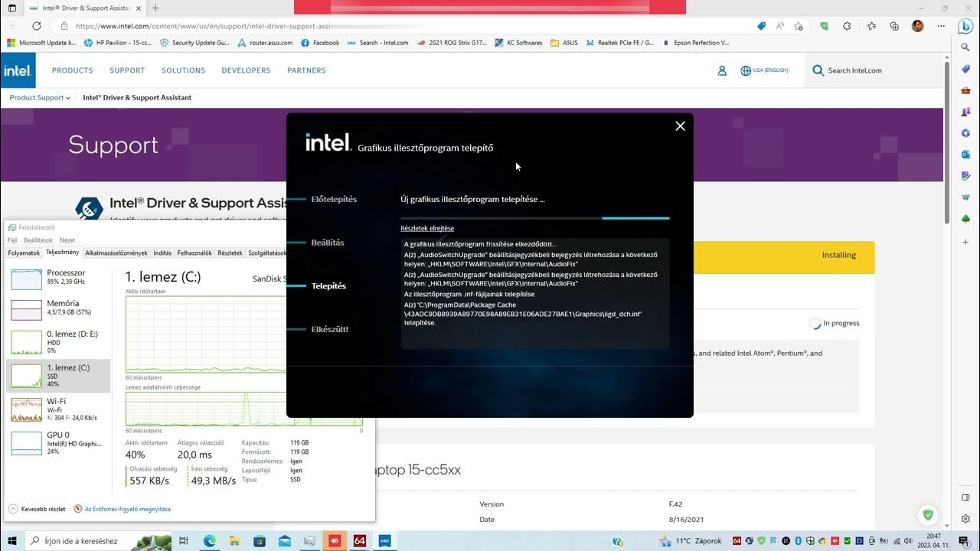Select Processzor in the performance list
Image resolution: width=980 pixels, height=551 pixels.
[58, 279]
